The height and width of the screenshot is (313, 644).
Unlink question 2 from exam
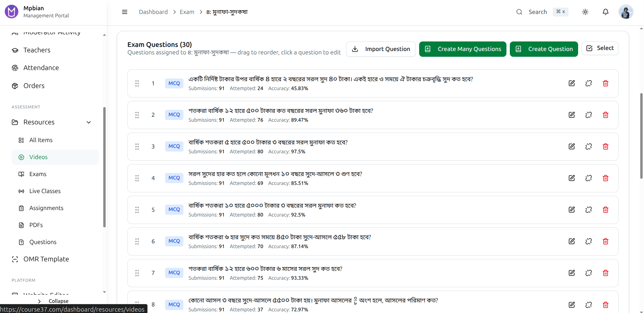(x=589, y=115)
